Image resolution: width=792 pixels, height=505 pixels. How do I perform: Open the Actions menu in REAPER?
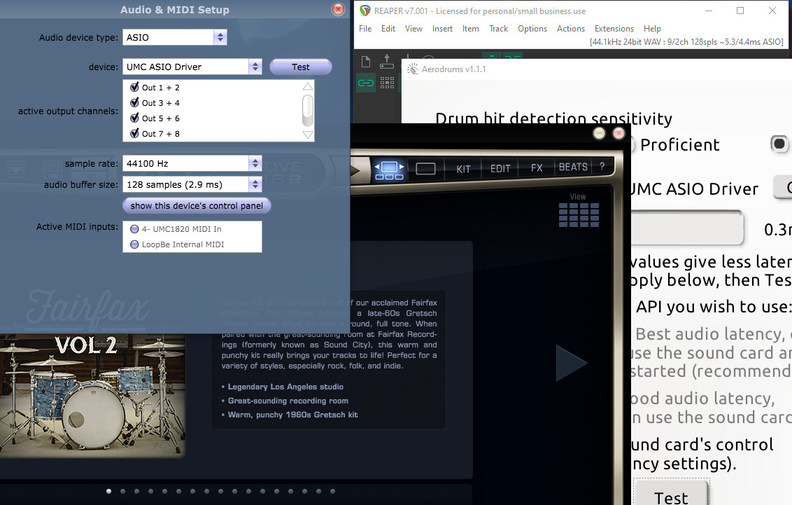571,29
